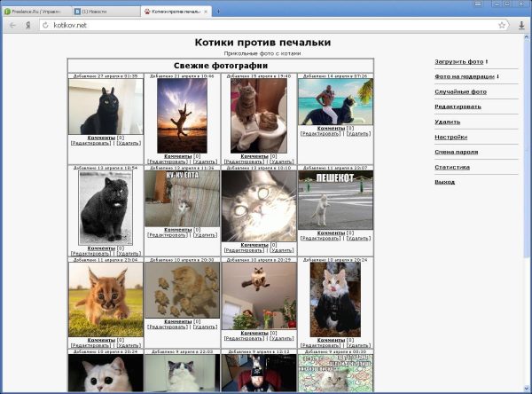Open the cat on toilet photo
Screen dimensions: 532x394
pos(259,116)
